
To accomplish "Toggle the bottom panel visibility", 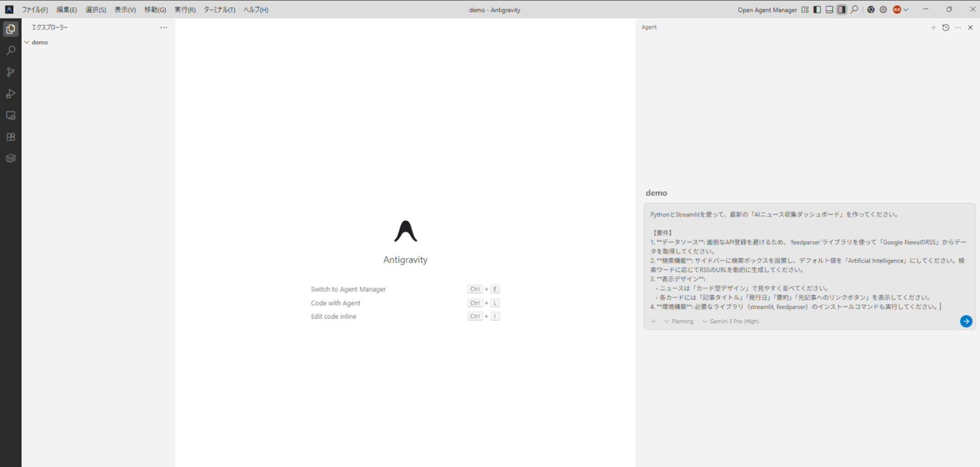I will [x=829, y=10].
